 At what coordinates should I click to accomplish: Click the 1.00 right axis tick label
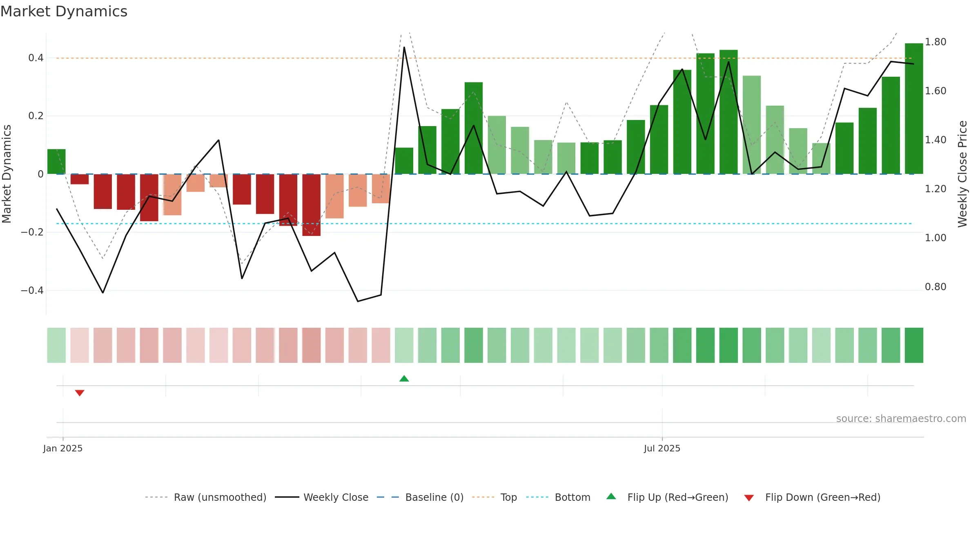[x=935, y=238]
